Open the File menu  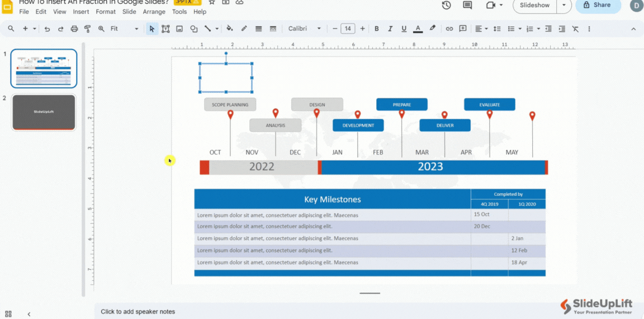pyautogui.click(x=24, y=12)
